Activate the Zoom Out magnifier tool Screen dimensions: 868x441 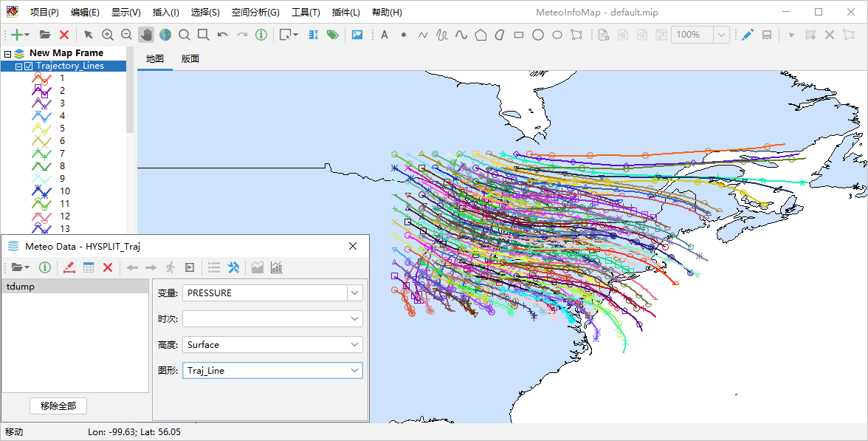127,35
